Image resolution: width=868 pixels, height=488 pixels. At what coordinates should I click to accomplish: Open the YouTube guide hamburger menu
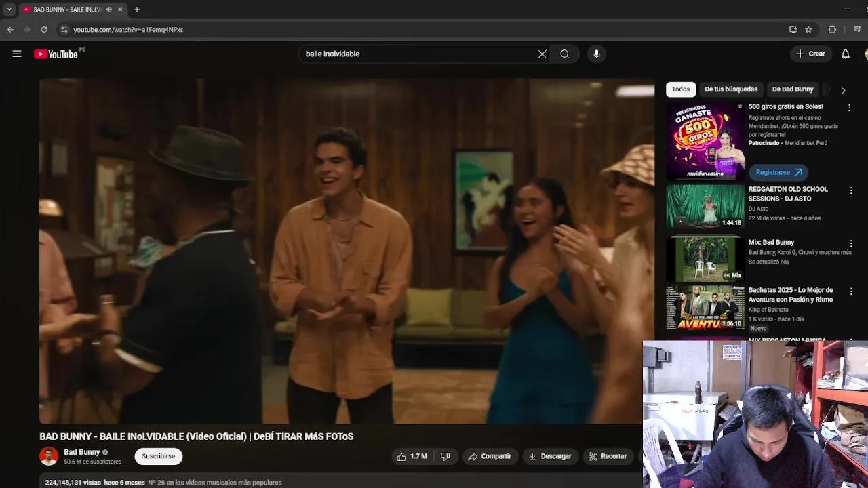coord(17,54)
